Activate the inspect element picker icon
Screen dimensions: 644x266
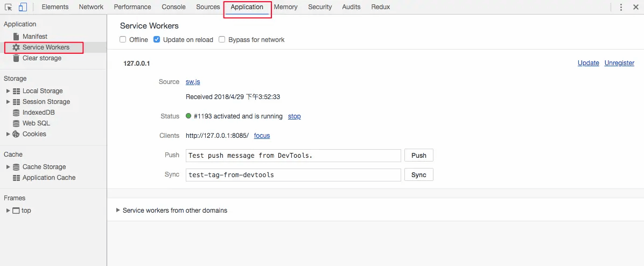pos(8,7)
